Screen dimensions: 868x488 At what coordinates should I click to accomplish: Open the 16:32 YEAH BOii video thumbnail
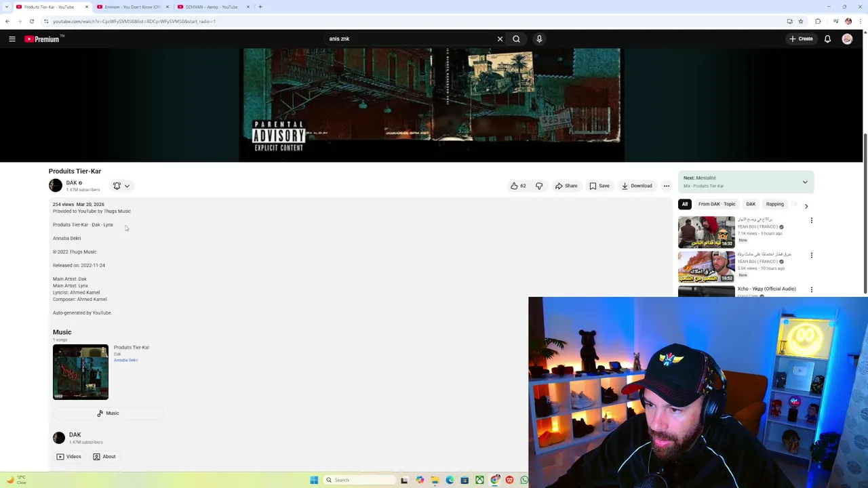pyautogui.click(x=707, y=232)
